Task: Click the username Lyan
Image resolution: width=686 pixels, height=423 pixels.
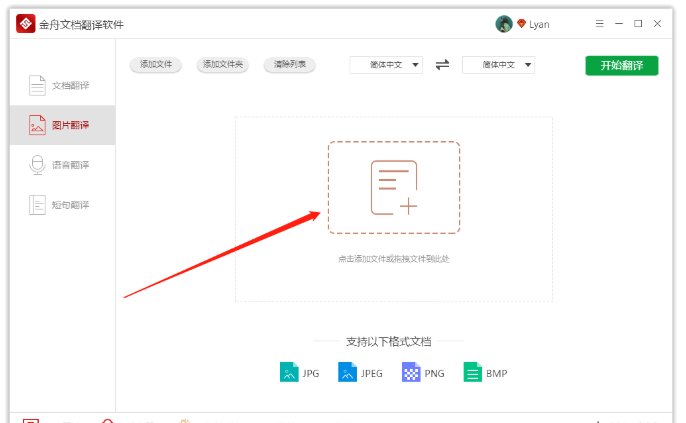Action: coord(539,24)
